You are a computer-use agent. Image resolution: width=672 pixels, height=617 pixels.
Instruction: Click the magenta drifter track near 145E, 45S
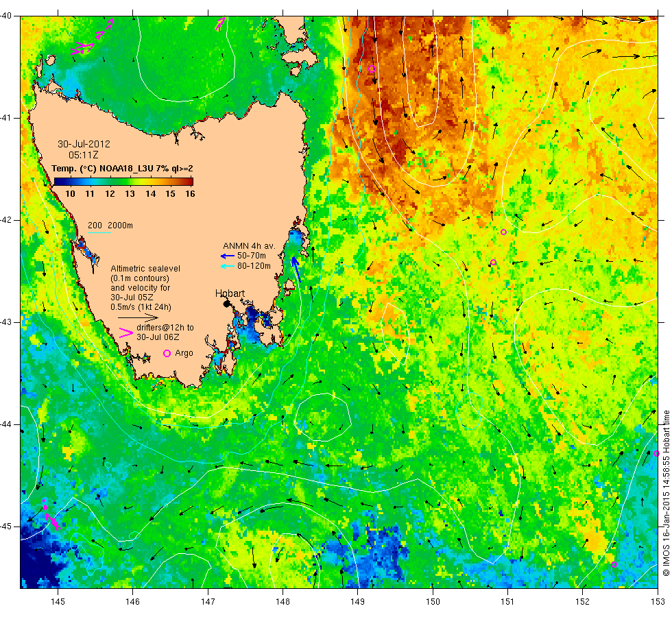coord(51,515)
